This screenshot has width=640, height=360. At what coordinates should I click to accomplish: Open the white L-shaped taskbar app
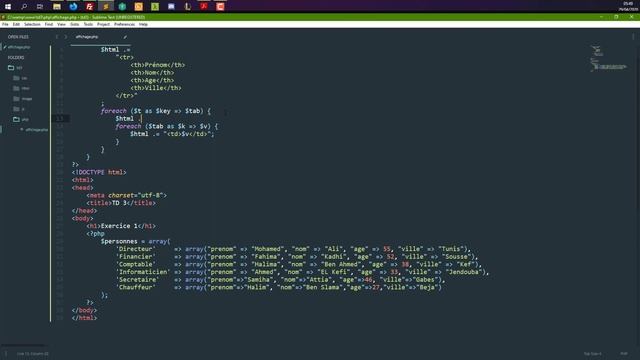coord(187,7)
